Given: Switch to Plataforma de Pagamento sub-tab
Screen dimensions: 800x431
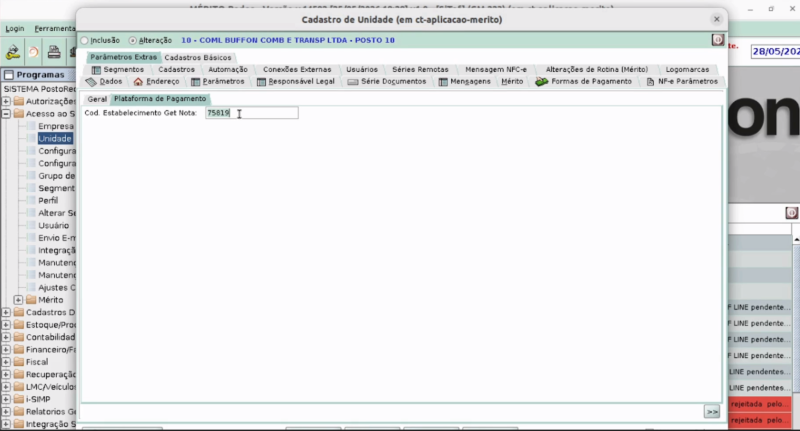Looking at the screenshot, I should tap(160, 99).
